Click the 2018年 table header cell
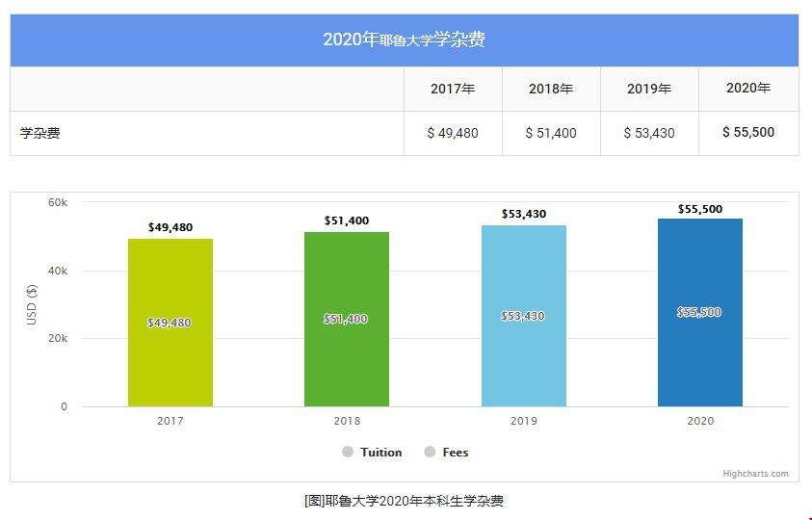The image size is (812, 520). [x=551, y=90]
